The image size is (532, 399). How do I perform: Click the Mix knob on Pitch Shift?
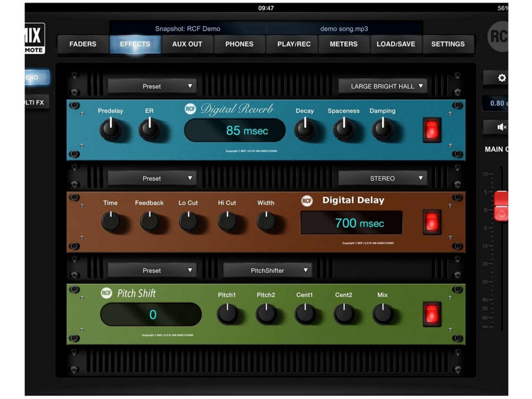tap(382, 314)
